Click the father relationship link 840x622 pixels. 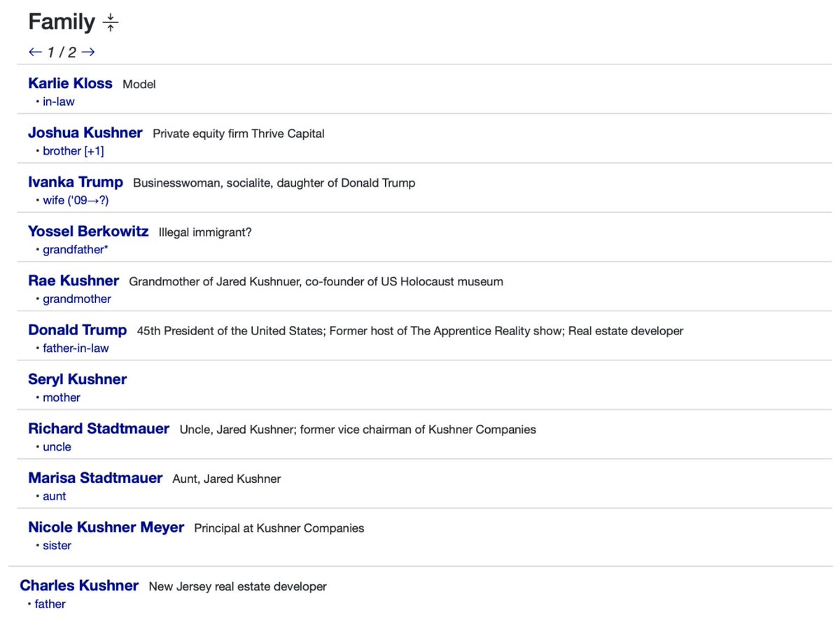pyautogui.click(x=50, y=605)
